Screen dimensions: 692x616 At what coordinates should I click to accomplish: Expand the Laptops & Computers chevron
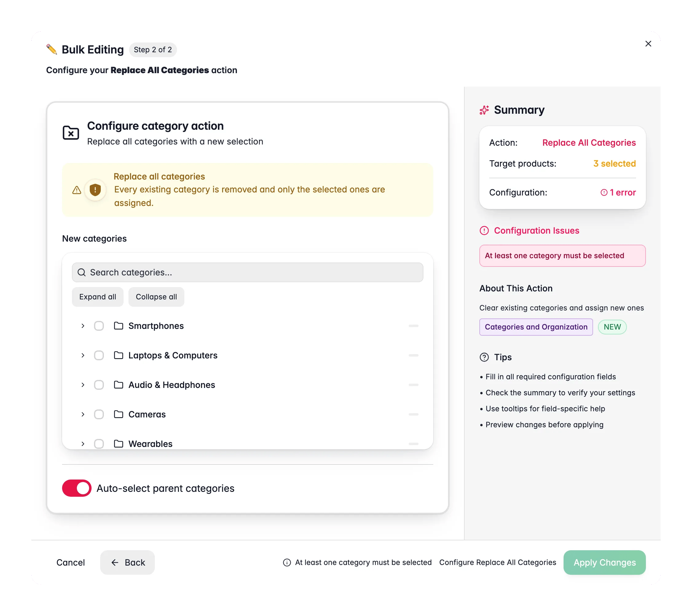tap(83, 355)
